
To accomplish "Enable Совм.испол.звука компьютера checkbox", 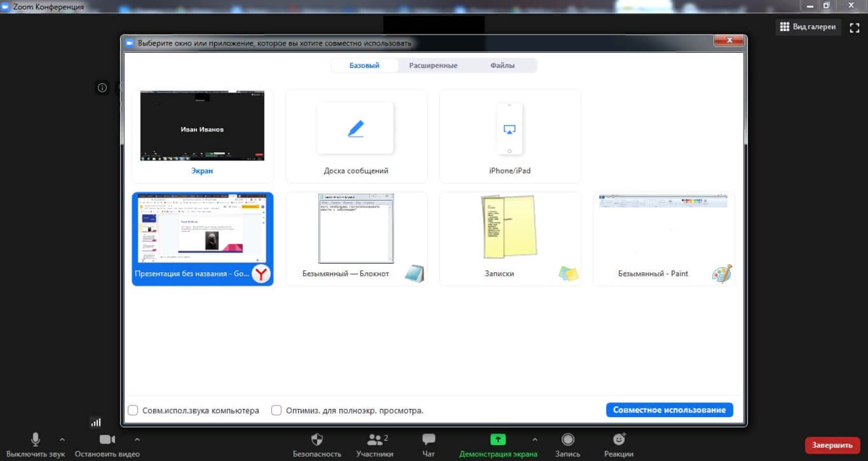I will (133, 410).
